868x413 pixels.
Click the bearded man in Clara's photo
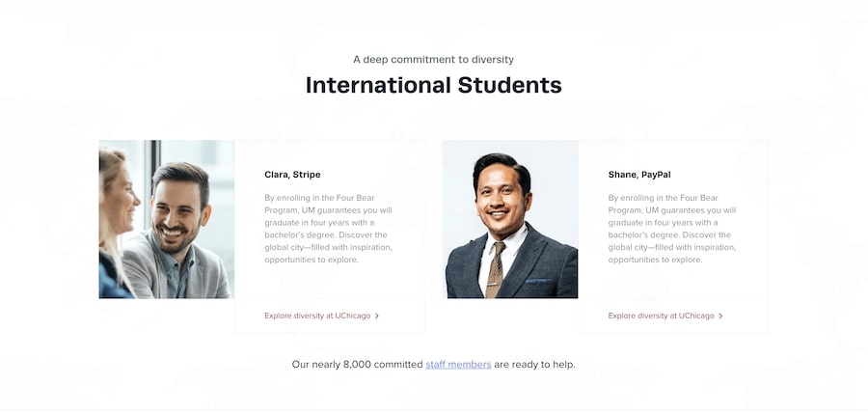tap(180, 212)
